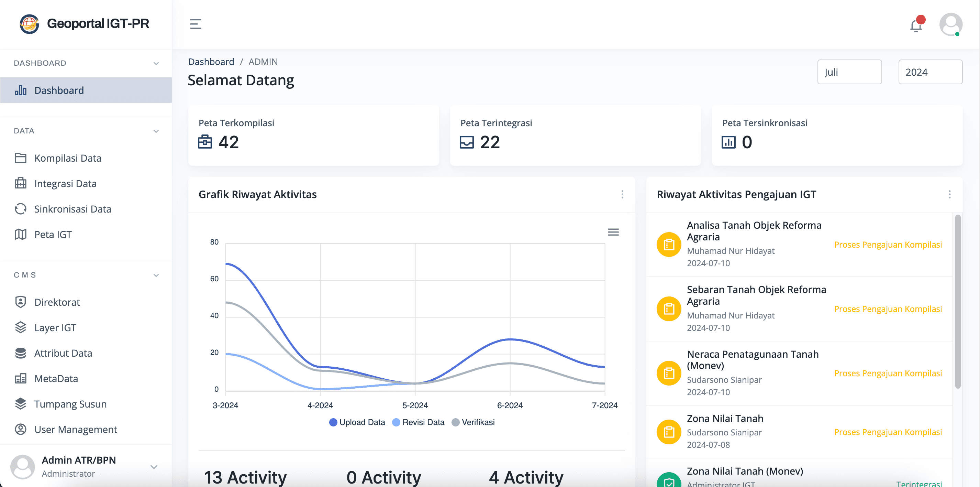
Task: Toggle Revisi Data series in legend
Action: [418, 422]
